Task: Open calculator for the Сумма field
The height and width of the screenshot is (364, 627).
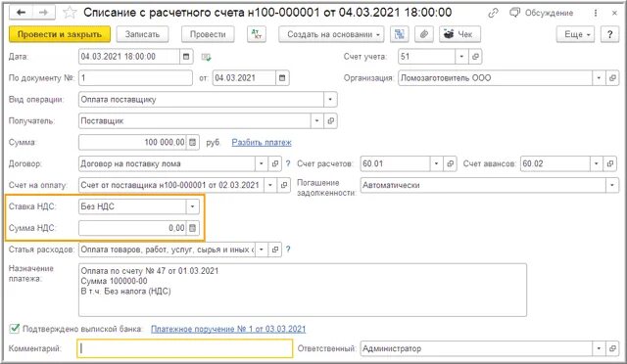Action: coord(192,142)
